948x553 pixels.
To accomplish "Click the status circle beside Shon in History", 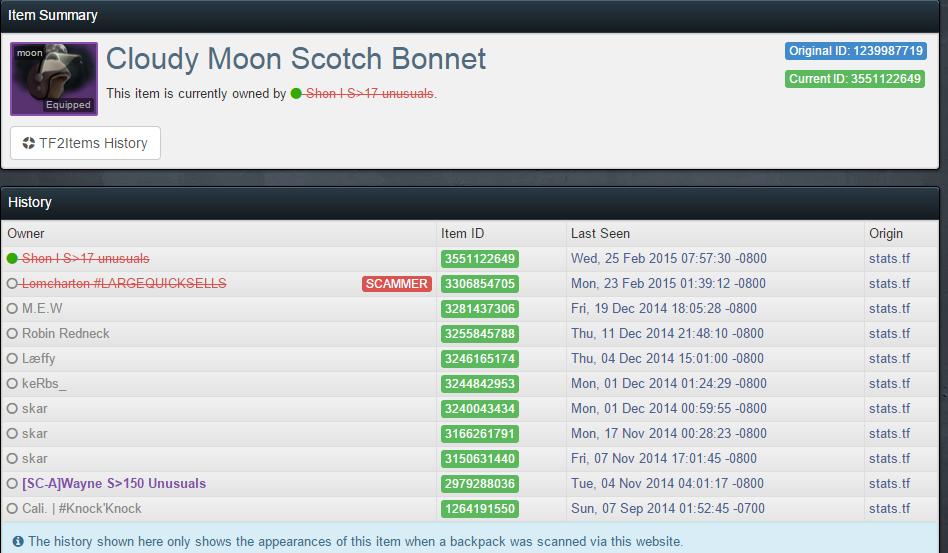I will tap(12, 259).
